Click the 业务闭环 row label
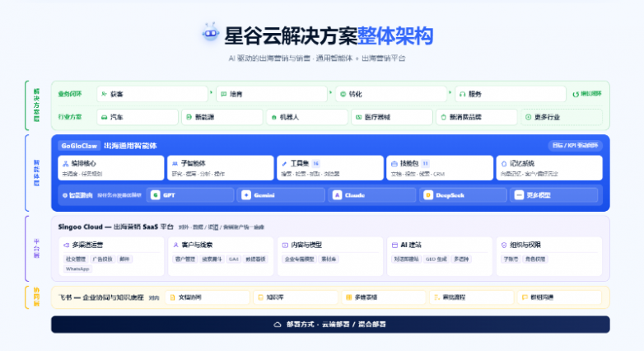The image size is (644, 351). pos(70,94)
